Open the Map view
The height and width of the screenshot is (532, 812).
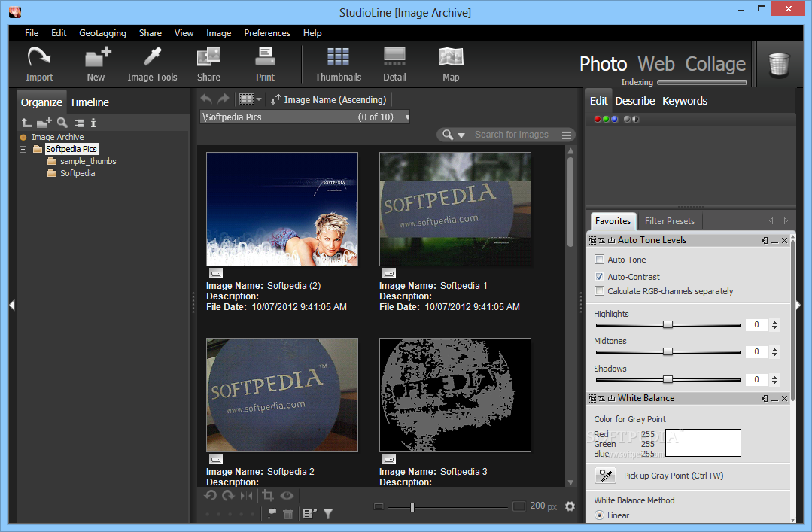pos(451,64)
